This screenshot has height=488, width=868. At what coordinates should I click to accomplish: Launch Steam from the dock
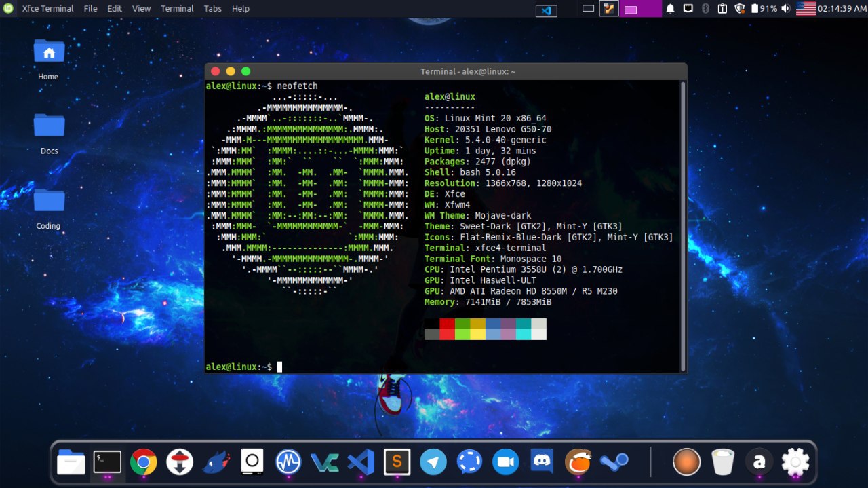tap(614, 462)
